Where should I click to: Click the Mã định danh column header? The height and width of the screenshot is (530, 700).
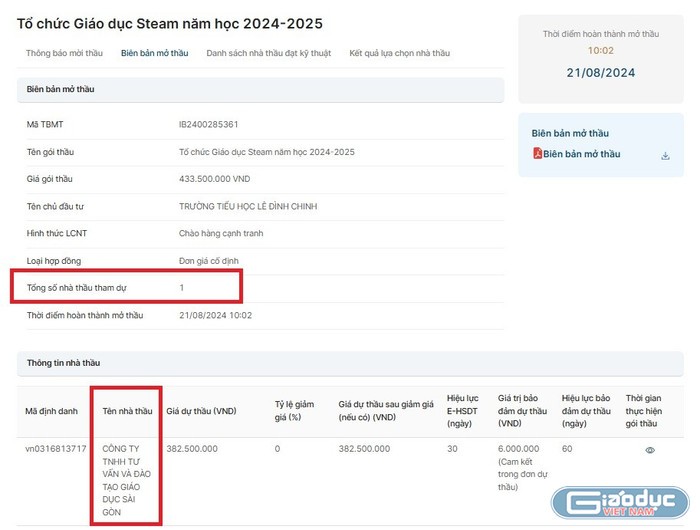[50, 410]
